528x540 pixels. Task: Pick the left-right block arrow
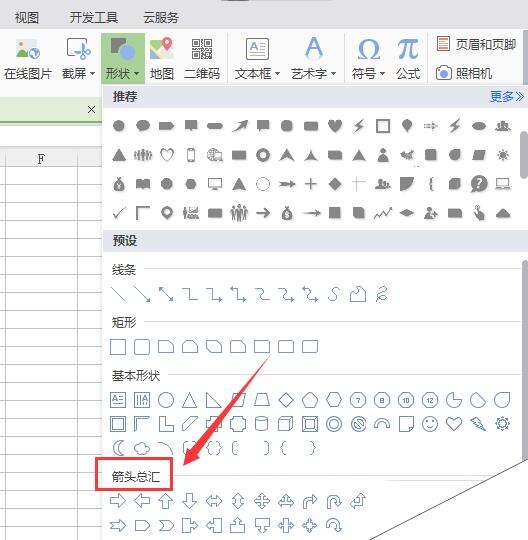(214, 501)
